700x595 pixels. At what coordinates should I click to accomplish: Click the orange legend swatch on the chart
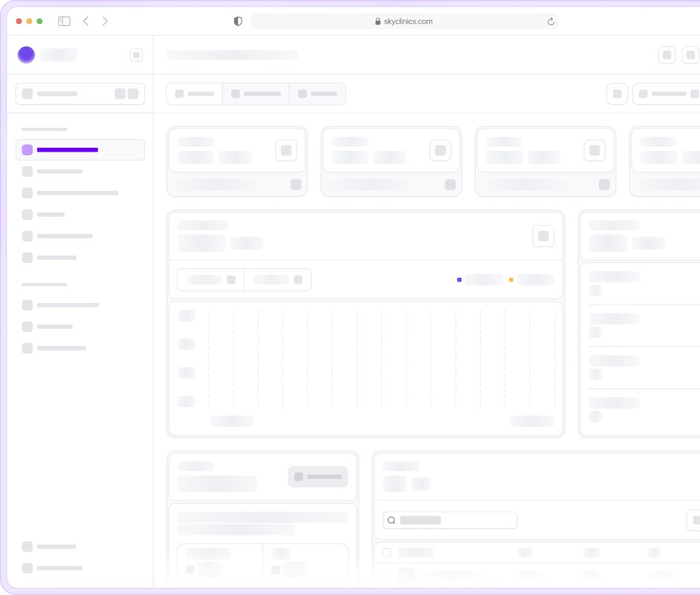[x=511, y=280]
